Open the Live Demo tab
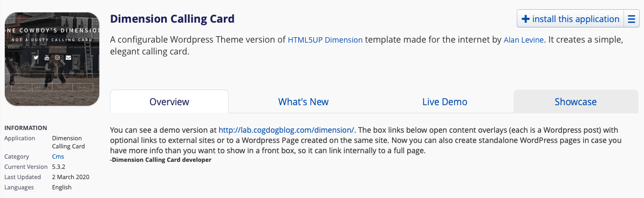The image size is (644, 198). (x=445, y=101)
